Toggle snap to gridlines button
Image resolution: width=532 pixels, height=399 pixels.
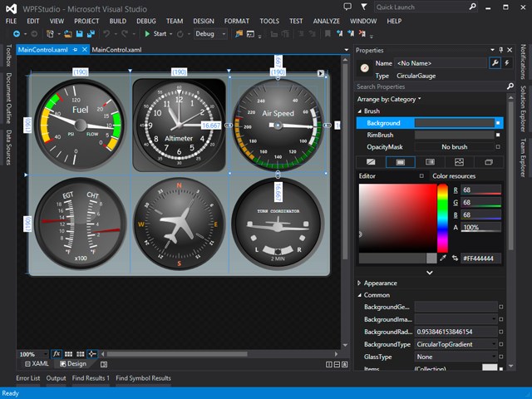point(81,354)
